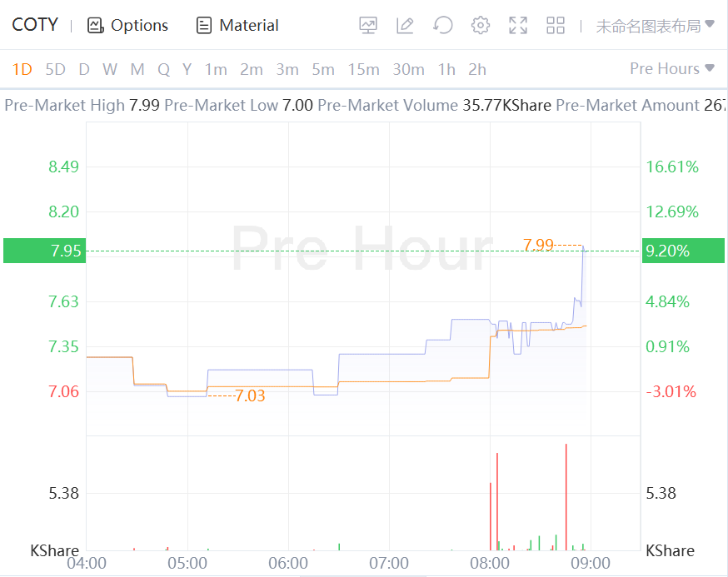Select the 1D timeframe tab
The height and width of the screenshot is (577, 728).
click(x=22, y=69)
